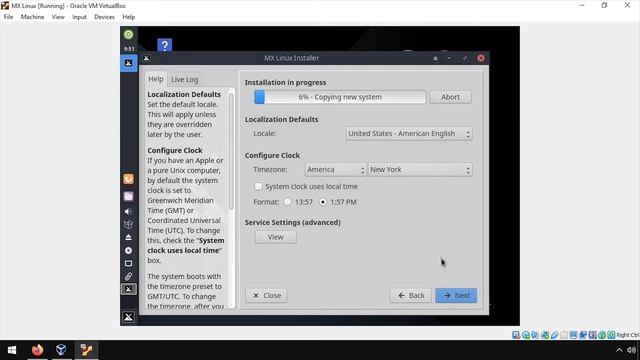This screenshot has width=640, height=360.
Task: Open the VirtualBox cube icon on the Windows taskbar
Action: coord(61,350)
